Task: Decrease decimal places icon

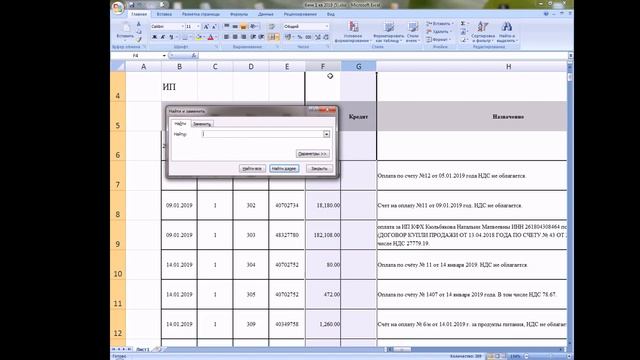Action: pyautogui.click(x=326, y=37)
